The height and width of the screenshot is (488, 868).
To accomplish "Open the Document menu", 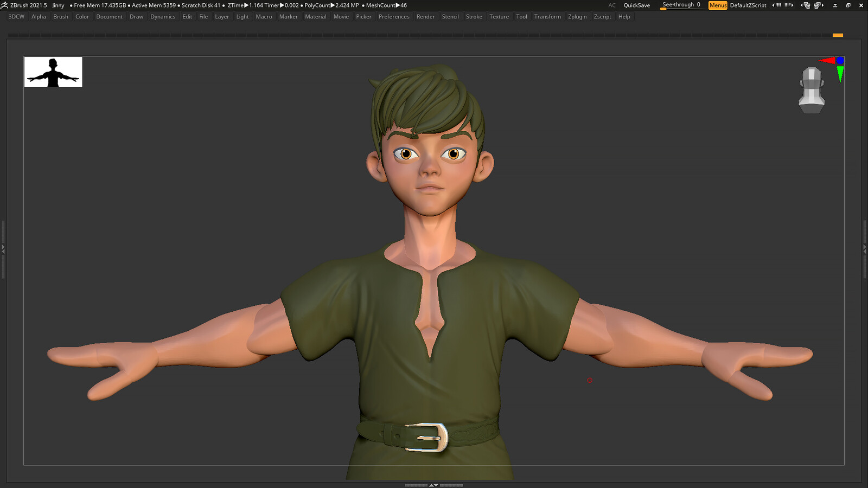I will coord(109,17).
